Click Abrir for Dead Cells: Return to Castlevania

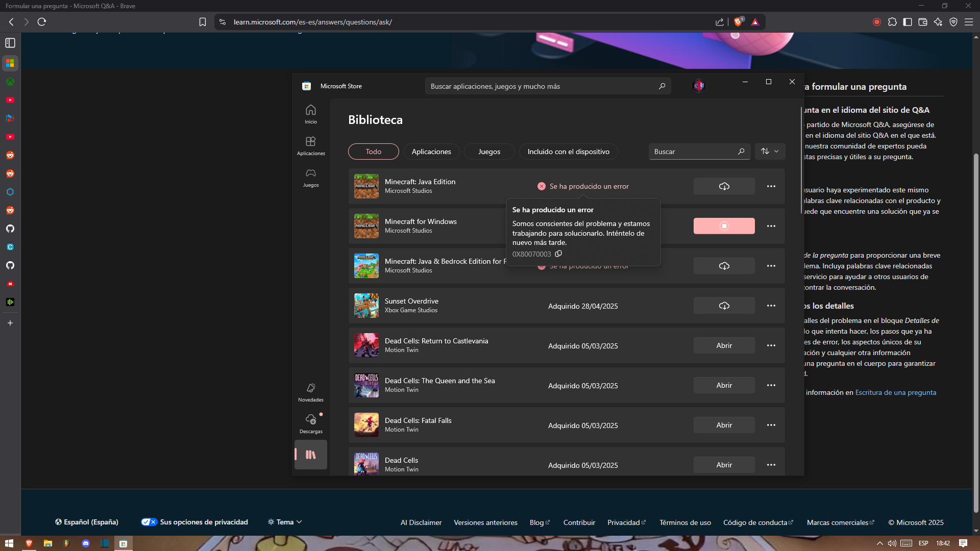point(724,345)
